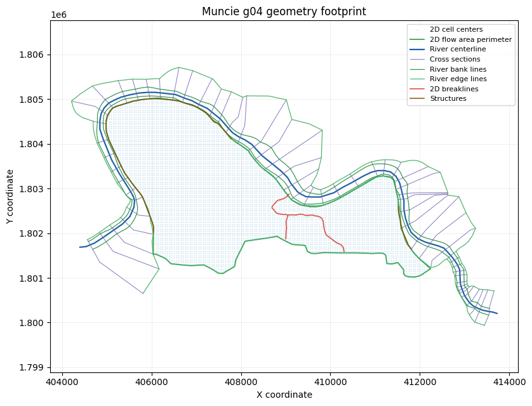Image resolution: width=532 pixels, height=406 pixels.
Task: Click the 2D breaklines legend label text
Action: coord(454,89)
